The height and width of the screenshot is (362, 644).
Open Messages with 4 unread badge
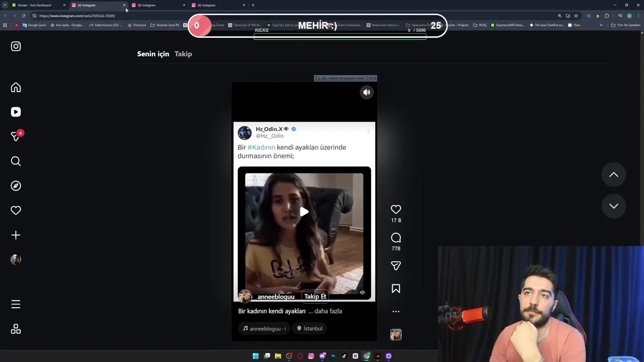16,136
